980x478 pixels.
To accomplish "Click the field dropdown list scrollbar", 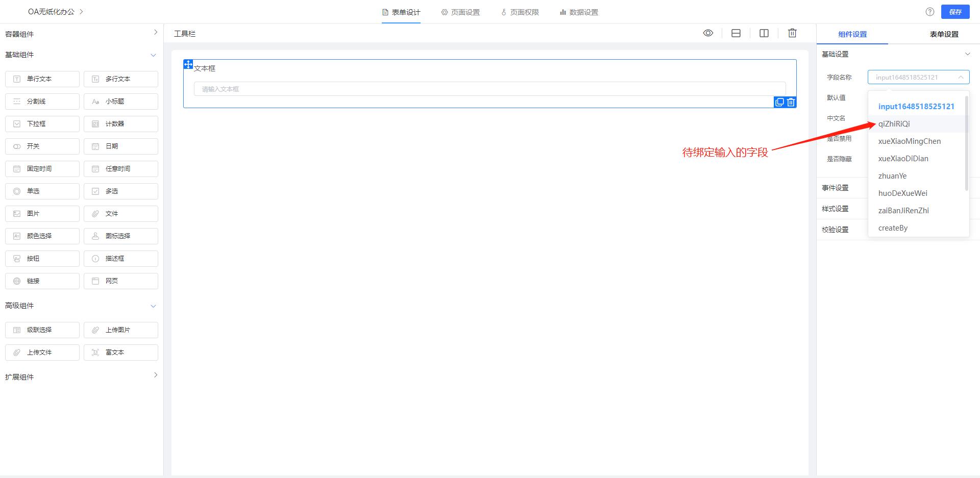I will click(966, 143).
